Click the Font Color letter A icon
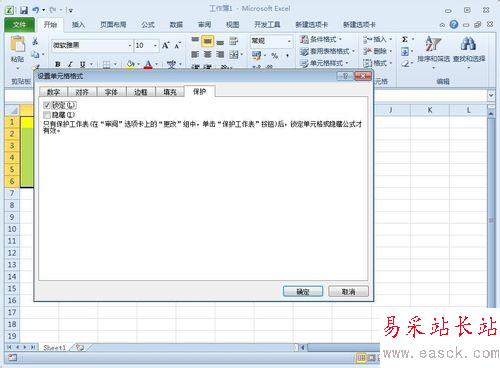The image size is (500, 368). [148, 64]
